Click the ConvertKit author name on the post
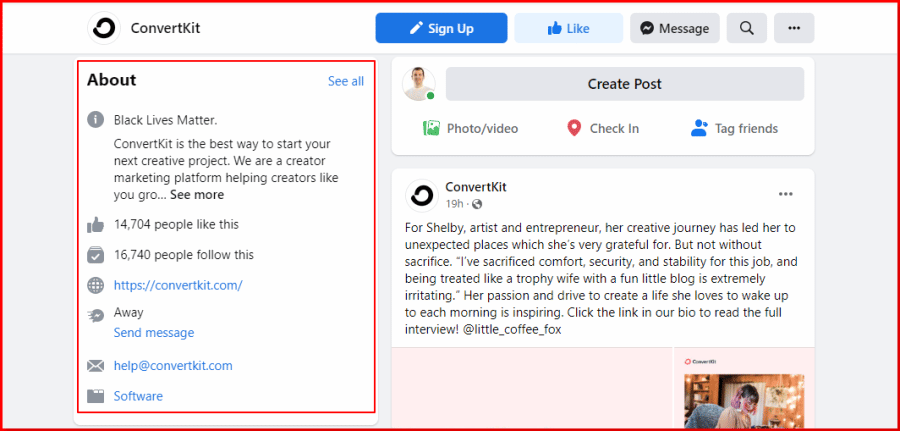 [x=476, y=187]
